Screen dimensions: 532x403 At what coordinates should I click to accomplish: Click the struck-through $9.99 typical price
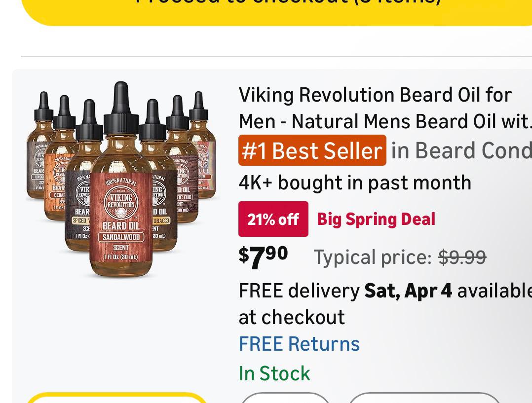pos(462,257)
